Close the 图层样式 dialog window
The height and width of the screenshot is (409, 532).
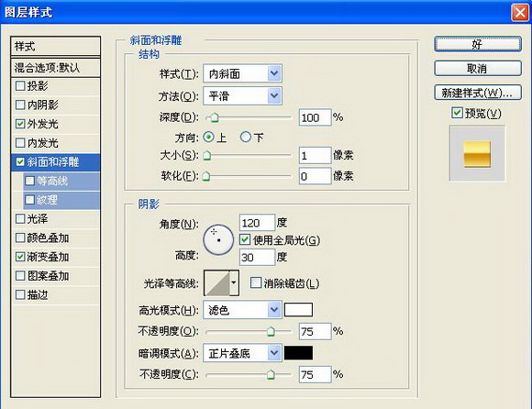pyautogui.click(x=520, y=13)
